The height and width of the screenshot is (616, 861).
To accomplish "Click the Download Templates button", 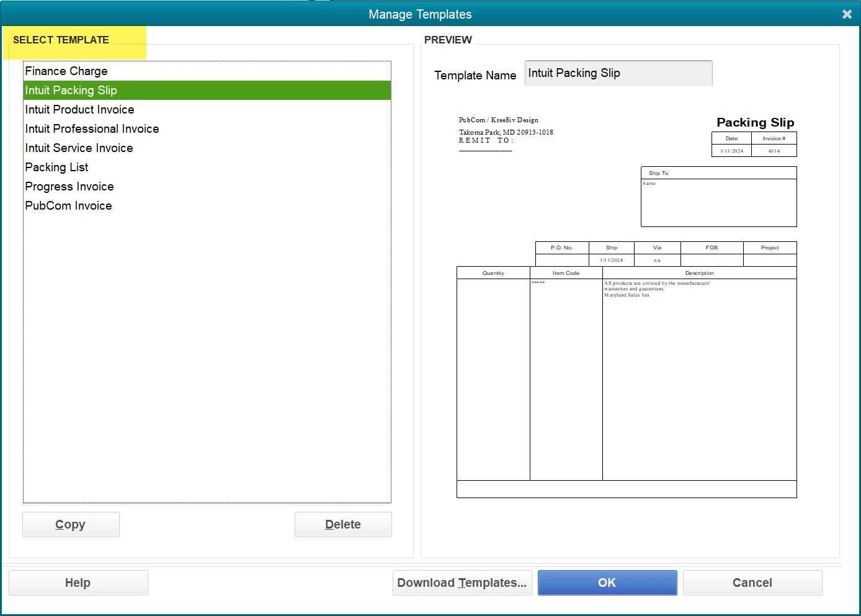I will (462, 583).
